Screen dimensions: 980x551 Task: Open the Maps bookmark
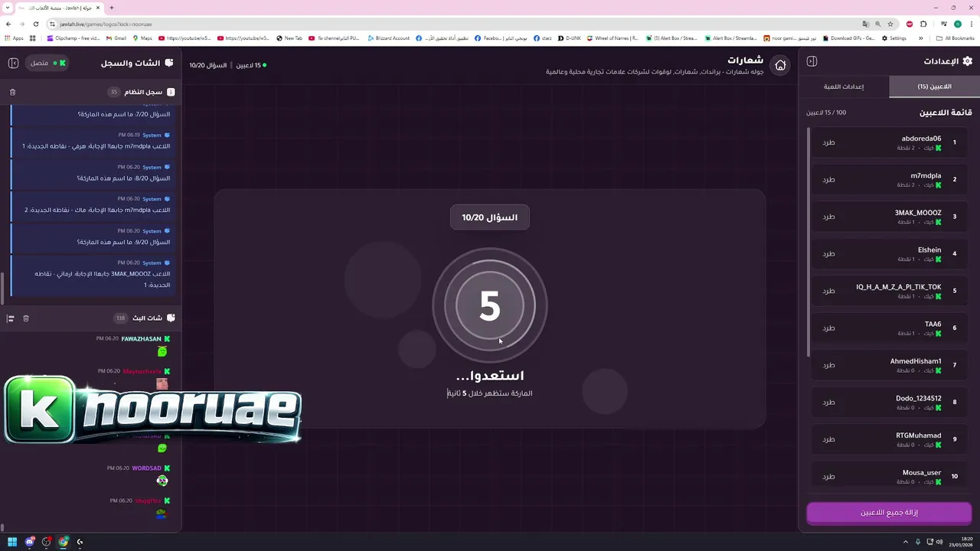point(142,37)
